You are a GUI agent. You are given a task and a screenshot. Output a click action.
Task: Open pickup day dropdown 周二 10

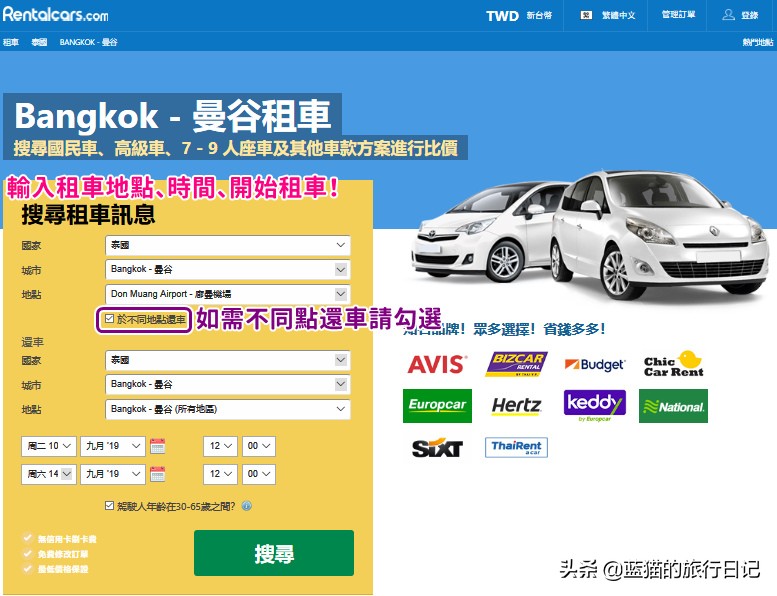49,446
